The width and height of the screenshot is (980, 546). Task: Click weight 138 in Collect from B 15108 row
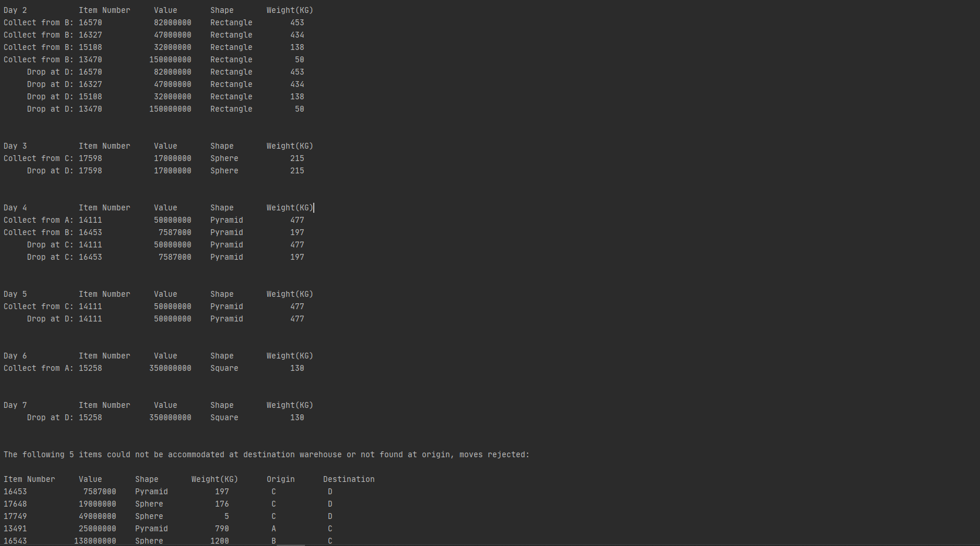[297, 47]
